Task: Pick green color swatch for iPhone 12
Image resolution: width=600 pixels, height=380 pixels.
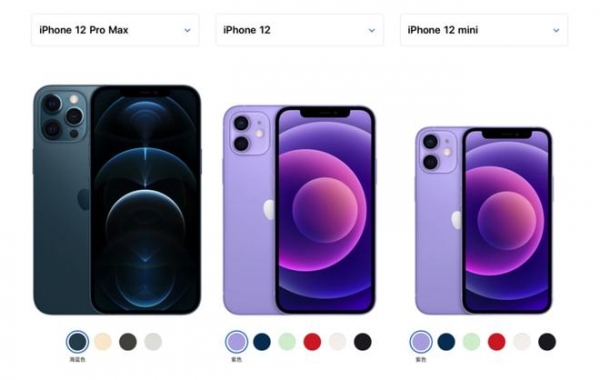Action: tap(287, 342)
